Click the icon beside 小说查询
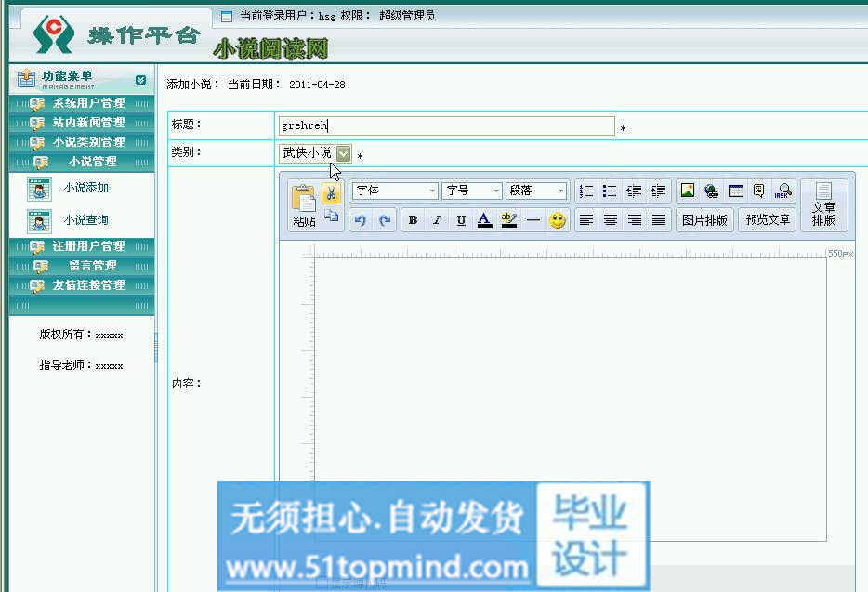The height and width of the screenshot is (592, 868). point(39,221)
